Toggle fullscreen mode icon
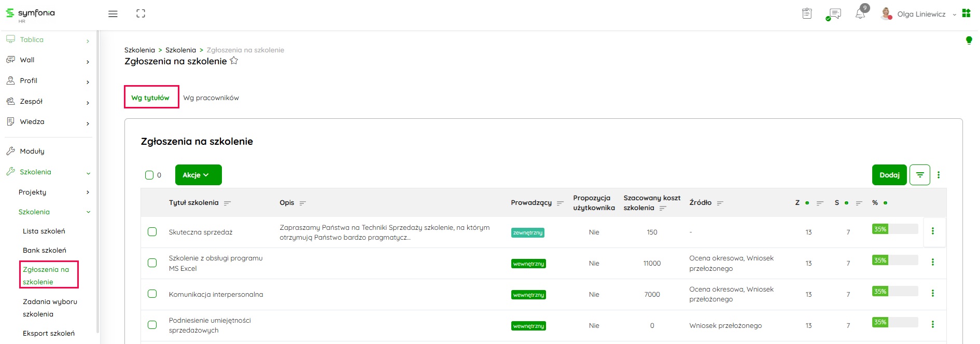The image size is (980, 344). point(141,14)
